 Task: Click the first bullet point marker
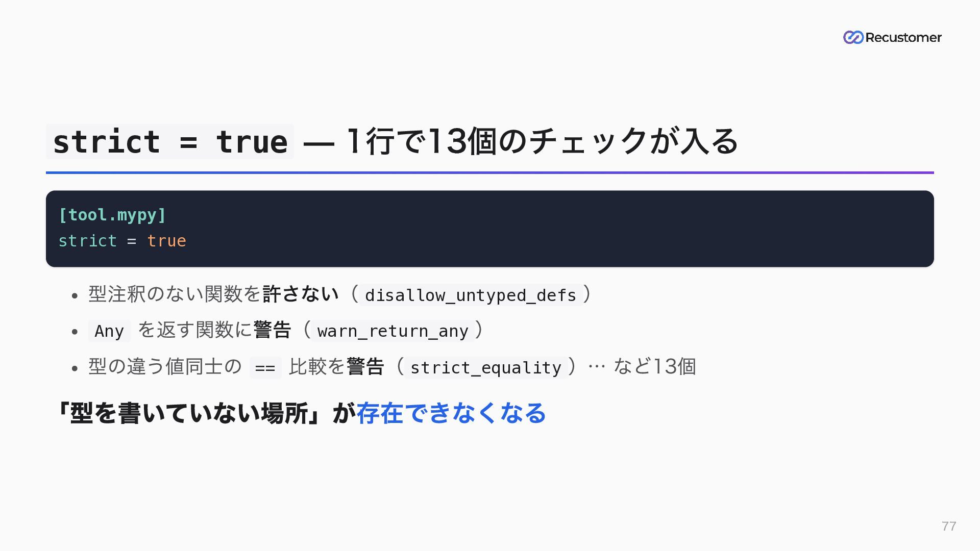coord(75,295)
